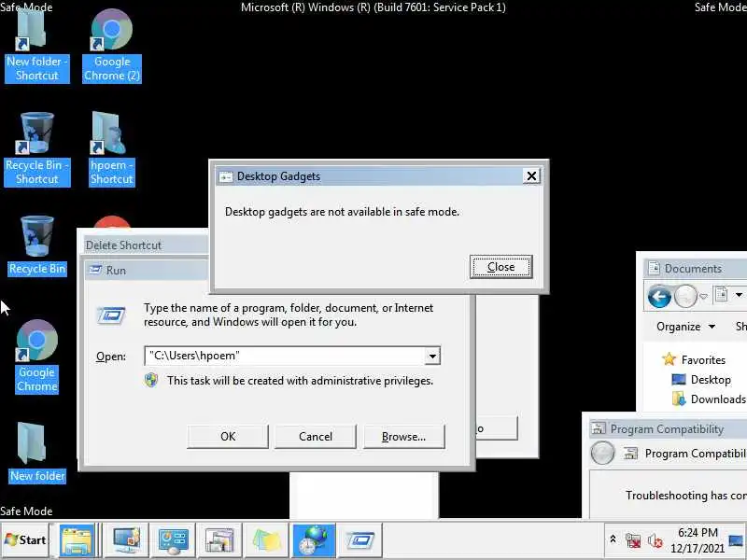Cancel the Run dialog
Screen dimensions: 747x560
(316, 437)
